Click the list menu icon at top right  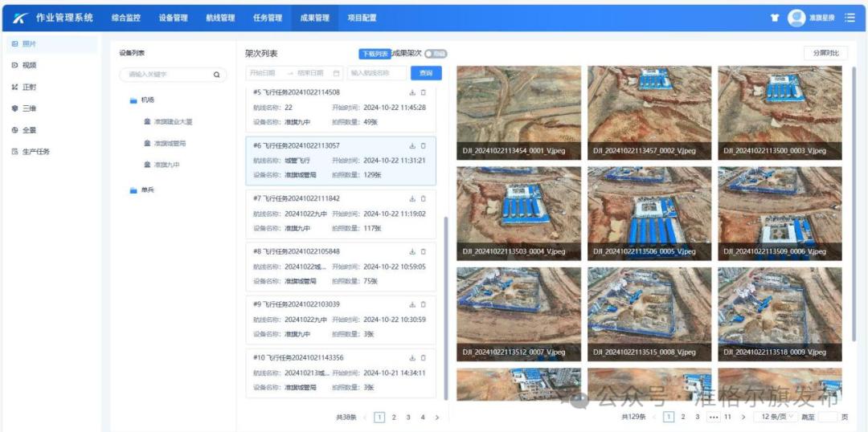850,18
